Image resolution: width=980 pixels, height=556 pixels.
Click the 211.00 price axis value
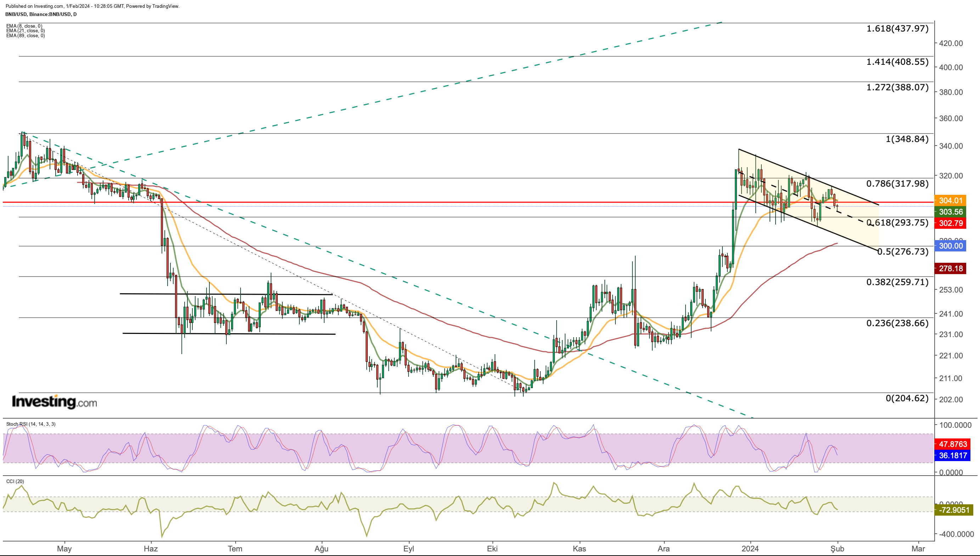951,379
